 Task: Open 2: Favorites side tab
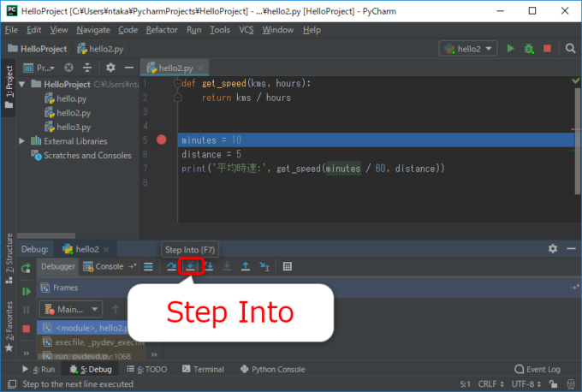point(9,327)
